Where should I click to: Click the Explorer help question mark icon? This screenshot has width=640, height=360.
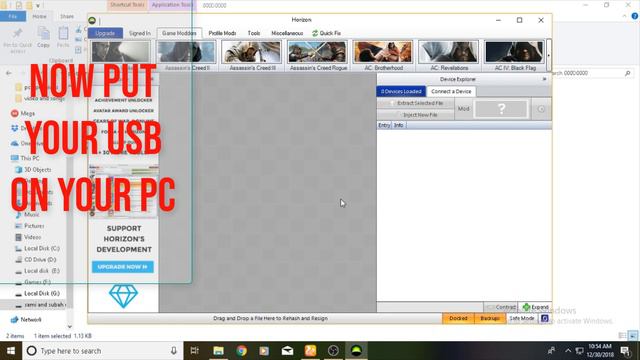(635, 16)
